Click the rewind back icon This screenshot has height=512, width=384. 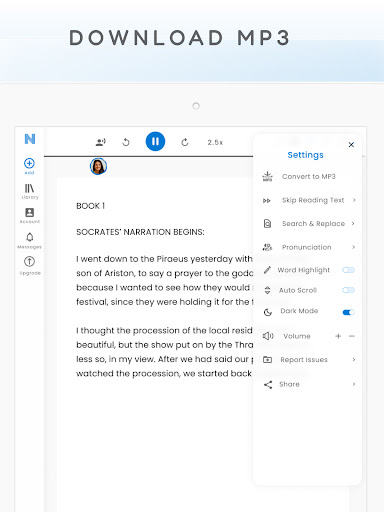tap(126, 142)
